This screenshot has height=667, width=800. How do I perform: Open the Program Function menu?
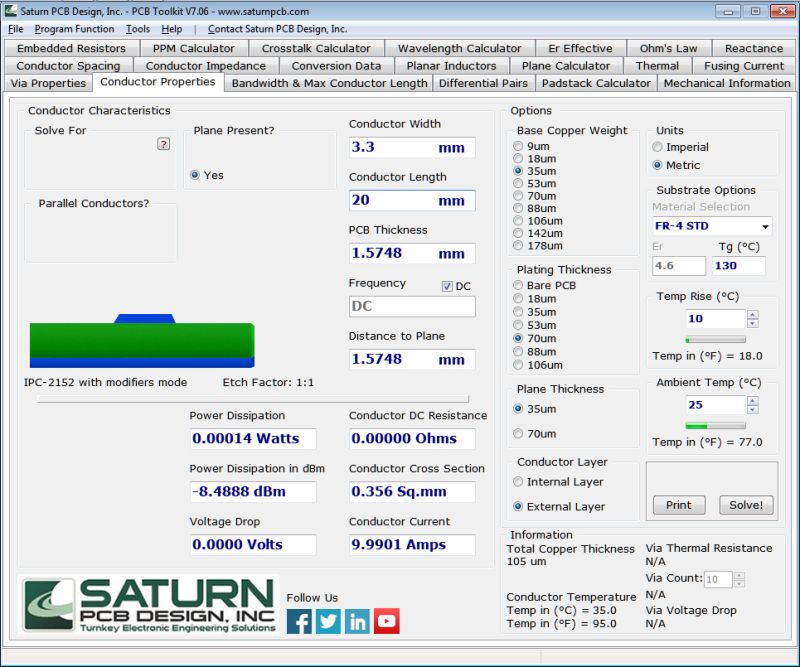click(x=74, y=29)
